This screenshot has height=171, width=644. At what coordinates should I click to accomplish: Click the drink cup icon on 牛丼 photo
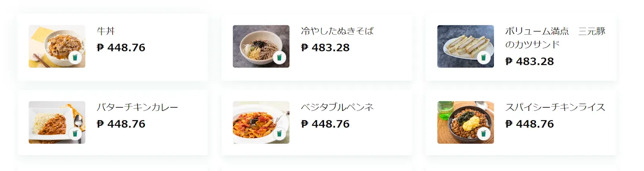(75, 58)
